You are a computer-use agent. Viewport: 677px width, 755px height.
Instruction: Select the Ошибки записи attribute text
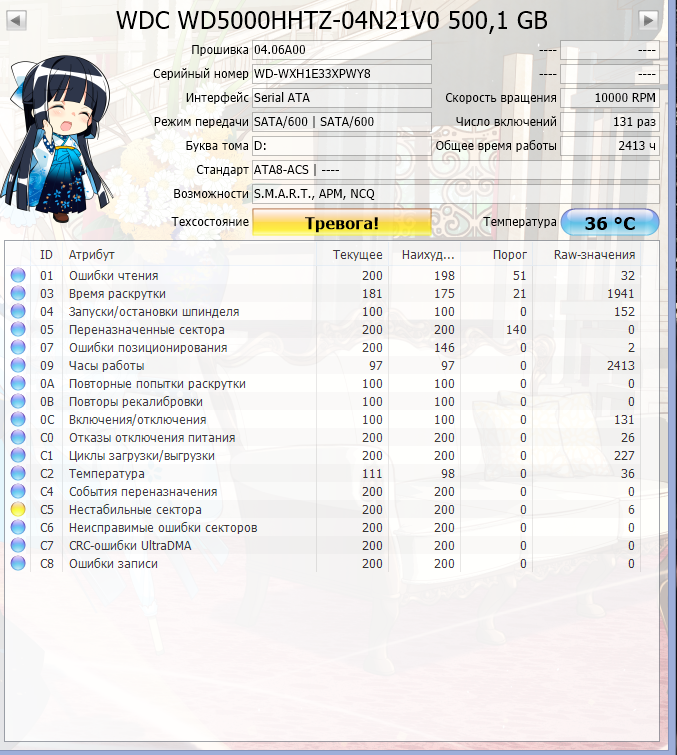113,564
